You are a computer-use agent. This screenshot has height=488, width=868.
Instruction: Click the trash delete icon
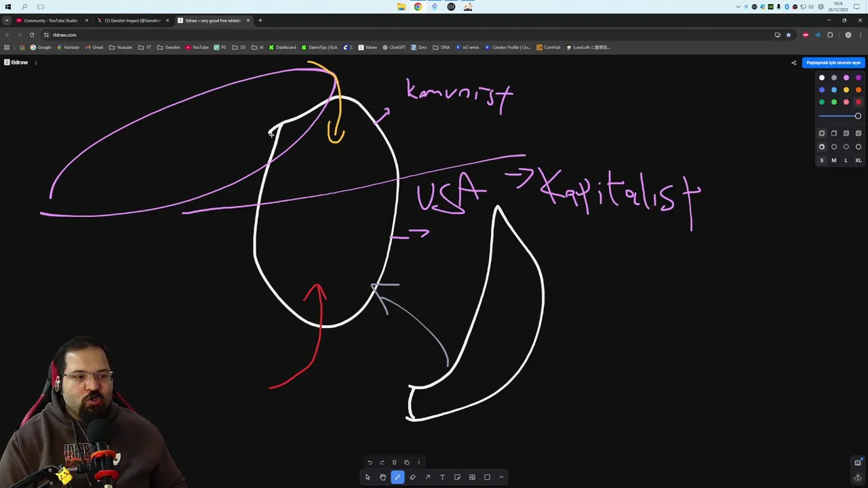[394, 462]
